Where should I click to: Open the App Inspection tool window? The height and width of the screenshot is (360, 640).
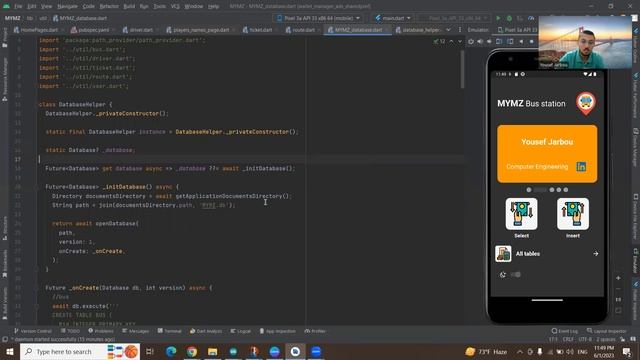[277, 331]
